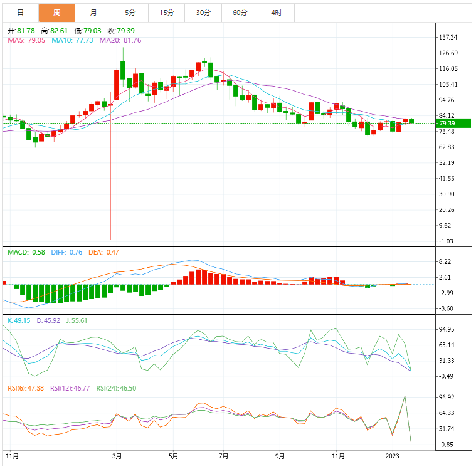Click the 3月 marker on the time axis

pyautogui.click(x=117, y=456)
